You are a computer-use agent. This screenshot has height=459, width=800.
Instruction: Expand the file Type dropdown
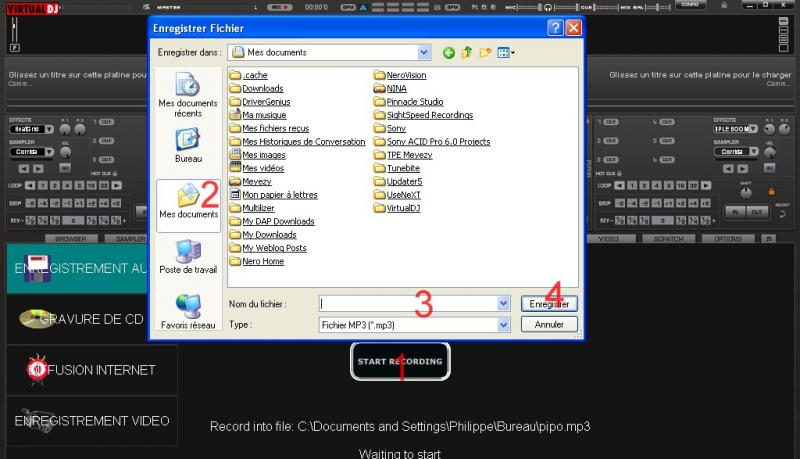503,325
